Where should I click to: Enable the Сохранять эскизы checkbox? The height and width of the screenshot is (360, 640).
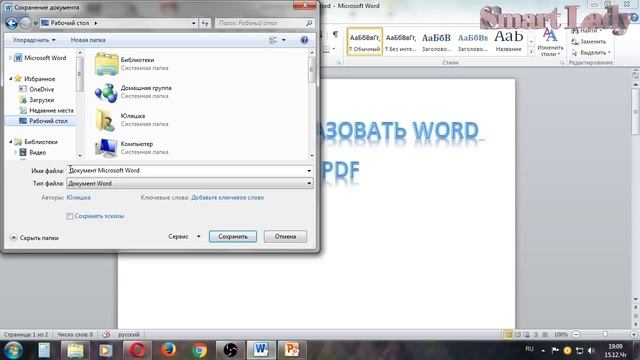[70, 216]
